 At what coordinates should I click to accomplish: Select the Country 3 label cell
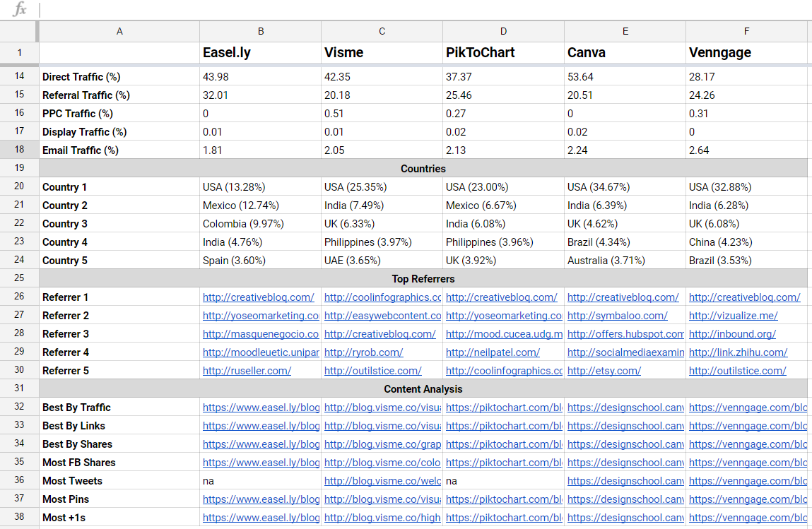119,224
